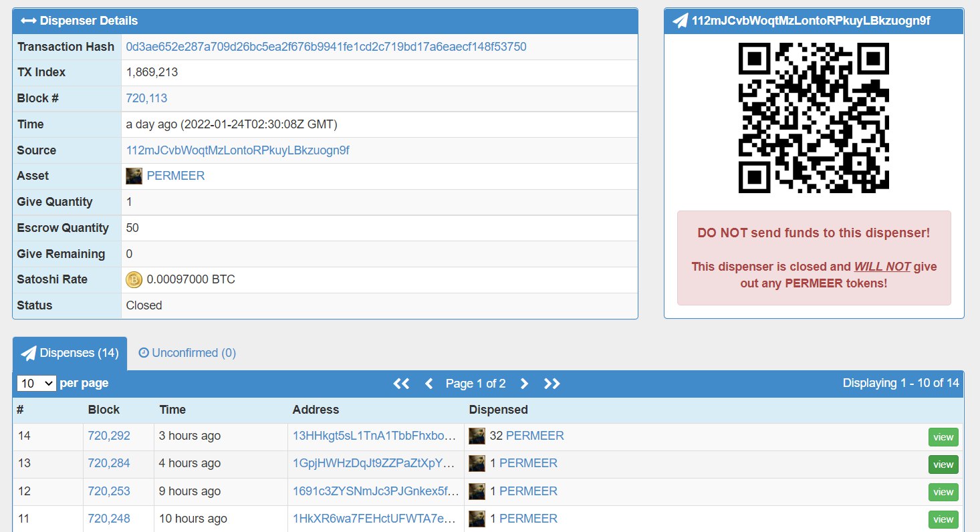Click the Page 1 of 2 indicator

pyautogui.click(x=476, y=384)
